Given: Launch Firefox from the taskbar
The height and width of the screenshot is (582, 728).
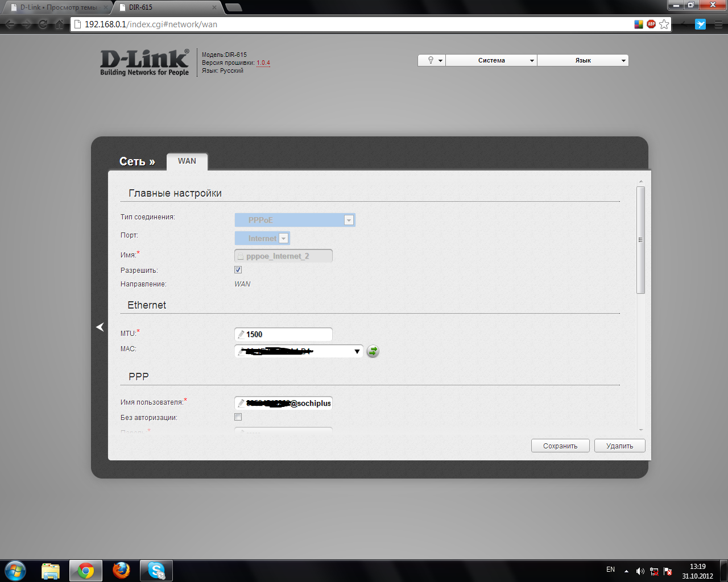Looking at the screenshot, I should coord(121,571).
